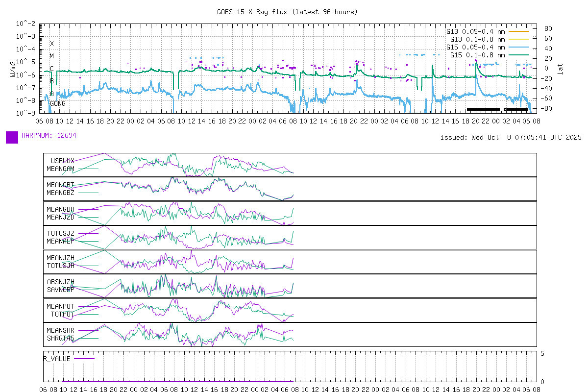Click the 'TOTPOT' panel label
Image resolution: width=588 pixels, height=392 pixels.
[x=63, y=314]
